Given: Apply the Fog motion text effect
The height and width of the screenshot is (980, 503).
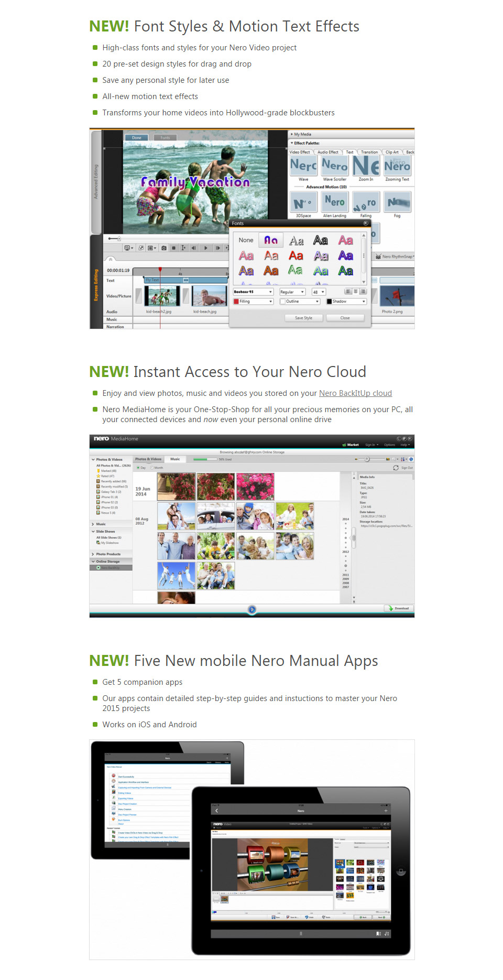Looking at the screenshot, I should tap(397, 202).
